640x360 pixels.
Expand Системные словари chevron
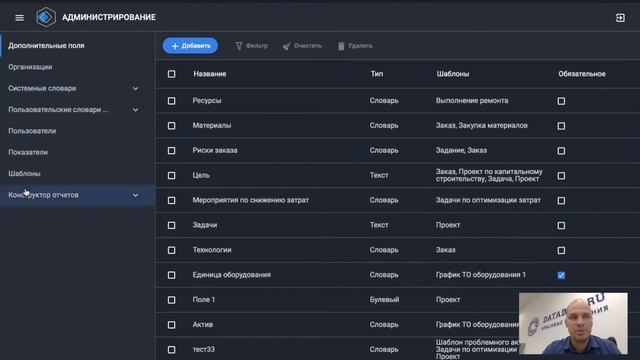pos(135,89)
